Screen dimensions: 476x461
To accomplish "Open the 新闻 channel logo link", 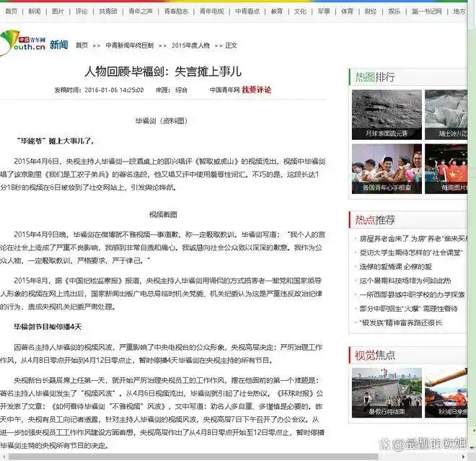I will 59,45.
